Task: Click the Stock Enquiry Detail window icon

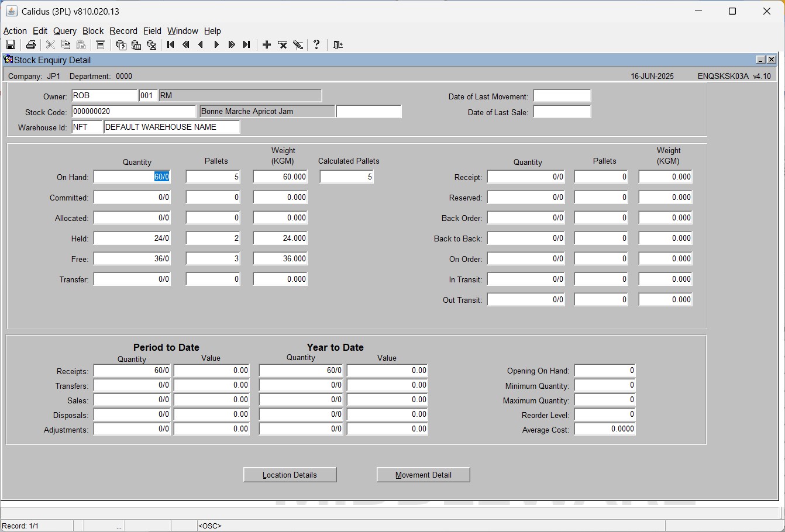Action: tap(8, 59)
